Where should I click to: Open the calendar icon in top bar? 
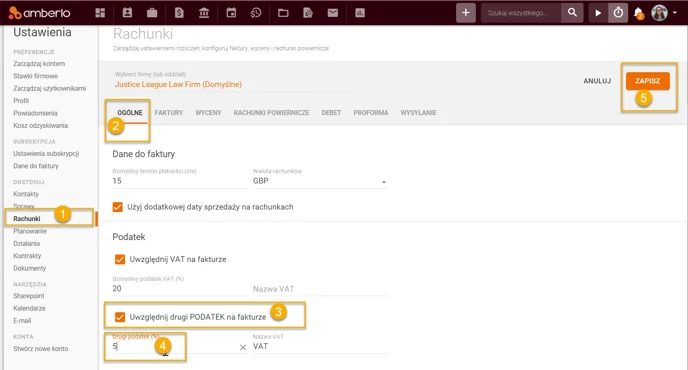(x=231, y=13)
